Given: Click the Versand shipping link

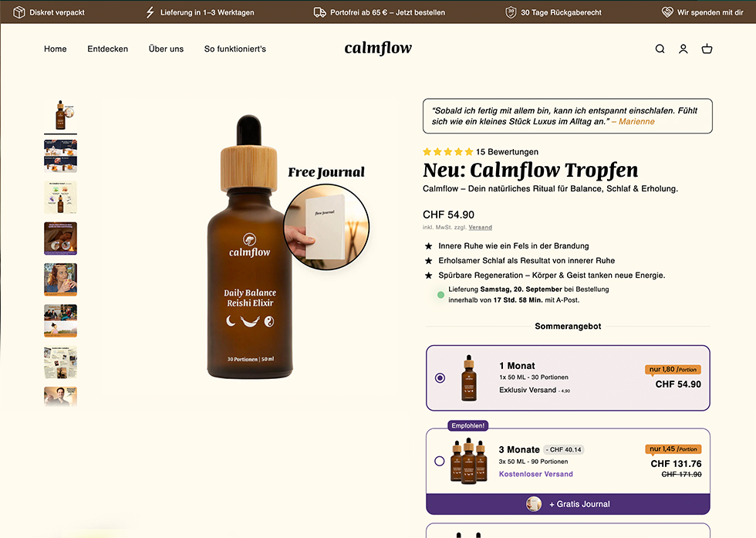Looking at the screenshot, I should [480, 227].
